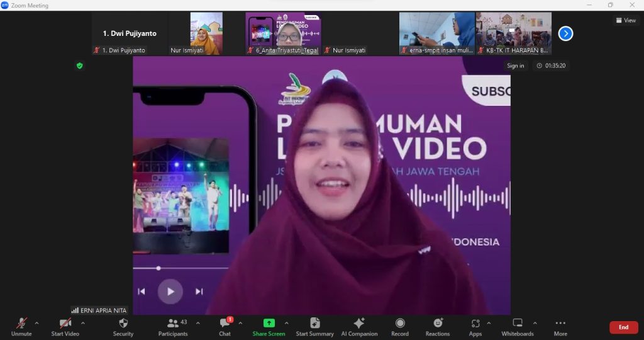Click the green Share Screen icon
The image size is (644, 340).
[269, 324]
